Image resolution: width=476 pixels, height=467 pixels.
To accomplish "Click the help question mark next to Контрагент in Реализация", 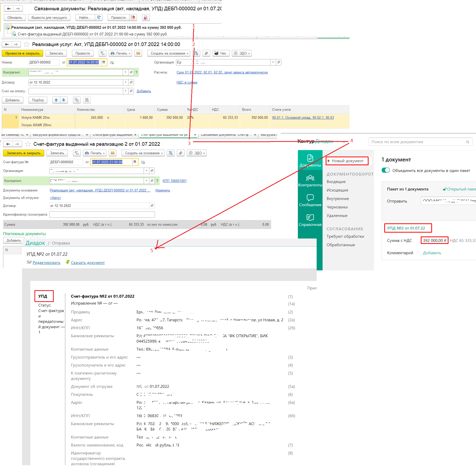I will point(136,72).
